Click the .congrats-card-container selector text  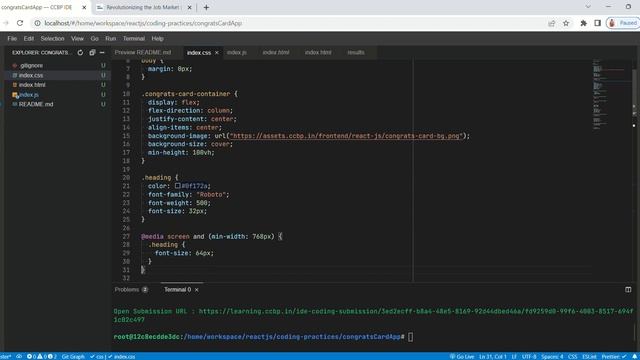click(x=186, y=94)
